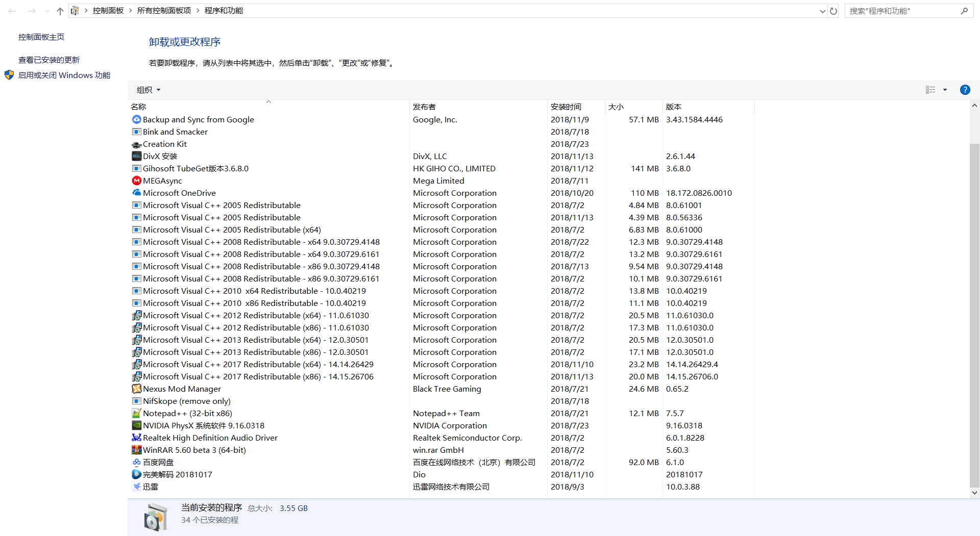Open help with the blue question mark
Viewport: 980px width, 536px height.
point(965,90)
